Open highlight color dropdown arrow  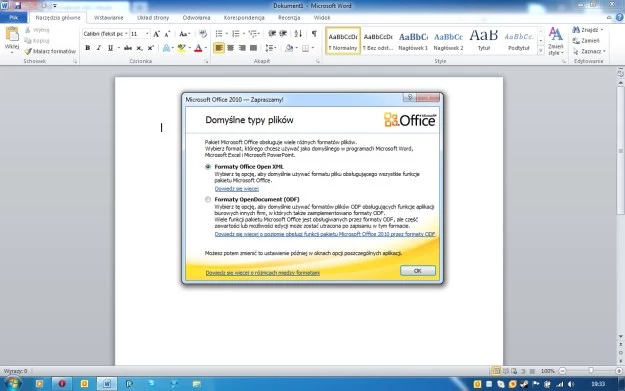tap(189, 48)
